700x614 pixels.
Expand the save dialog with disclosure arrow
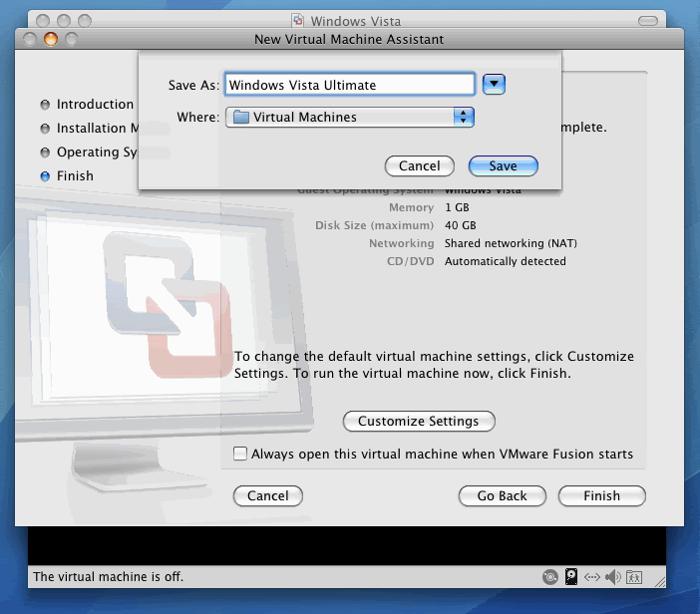pos(494,84)
